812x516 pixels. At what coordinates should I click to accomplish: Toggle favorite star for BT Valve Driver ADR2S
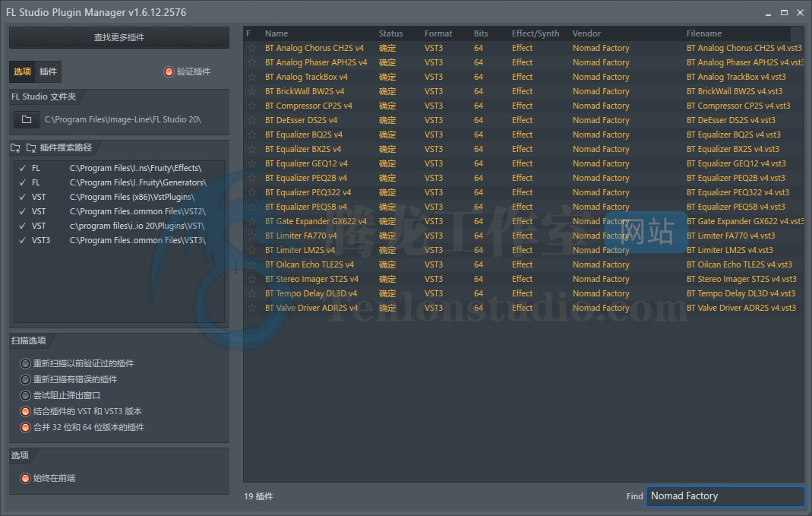pos(251,308)
